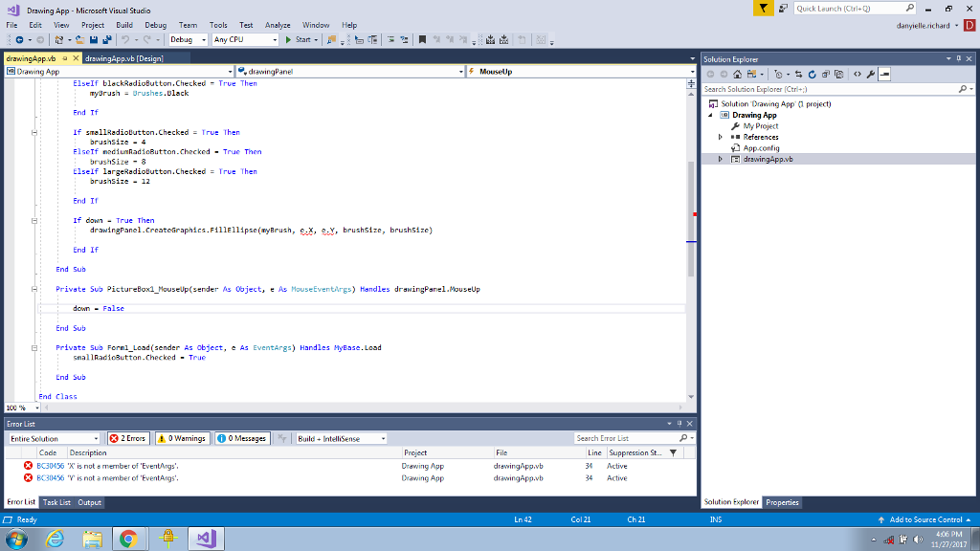The height and width of the screenshot is (551, 980).
Task: Toggle the 0 Warnings filter
Action: coord(182,438)
